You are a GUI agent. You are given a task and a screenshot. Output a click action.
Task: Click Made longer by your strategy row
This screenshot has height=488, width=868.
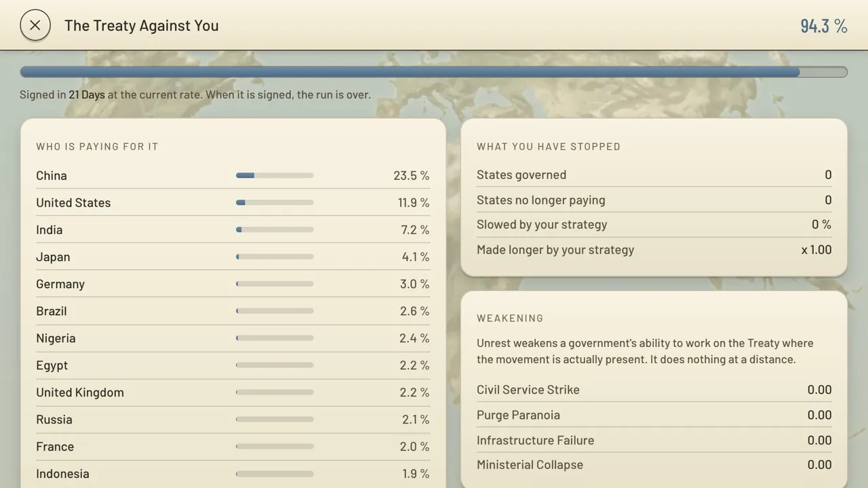[654, 249]
